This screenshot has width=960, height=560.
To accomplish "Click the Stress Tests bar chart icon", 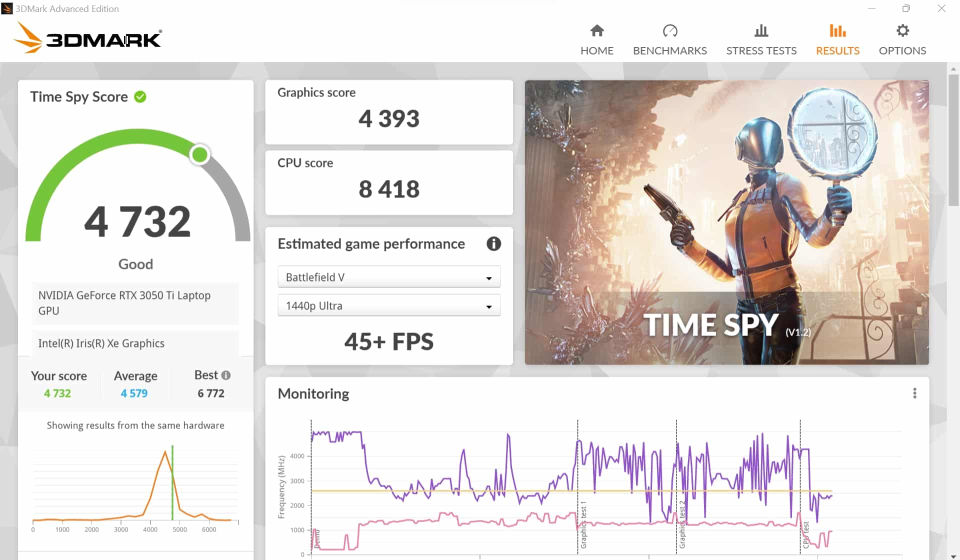I will [761, 31].
